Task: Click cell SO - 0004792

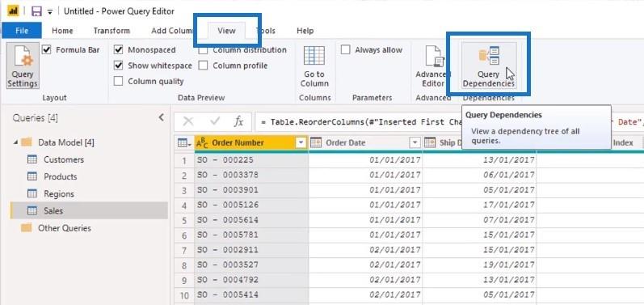Action: pos(251,281)
